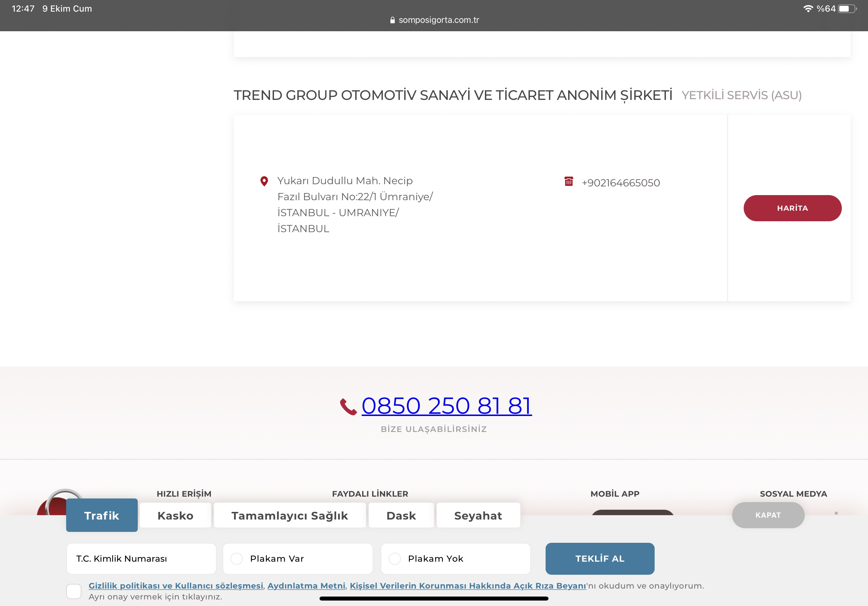Tap the sompoigorta.com.tr address bar
Screen dimensions: 868x606
pos(434,20)
